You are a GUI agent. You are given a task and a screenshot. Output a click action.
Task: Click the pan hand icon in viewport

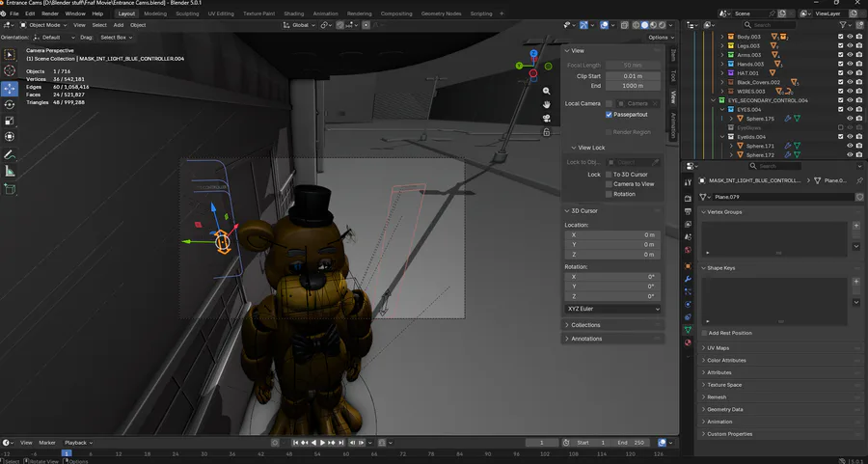click(547, 104)
